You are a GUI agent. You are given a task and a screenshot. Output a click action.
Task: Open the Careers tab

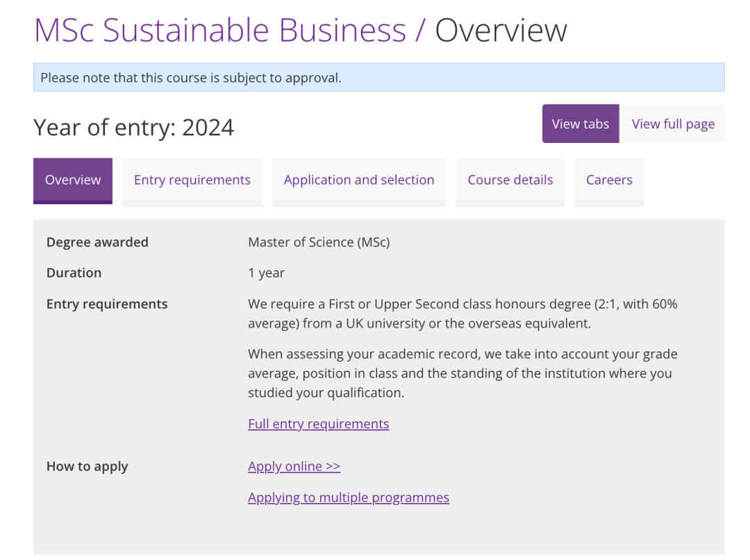click(609, 180)
